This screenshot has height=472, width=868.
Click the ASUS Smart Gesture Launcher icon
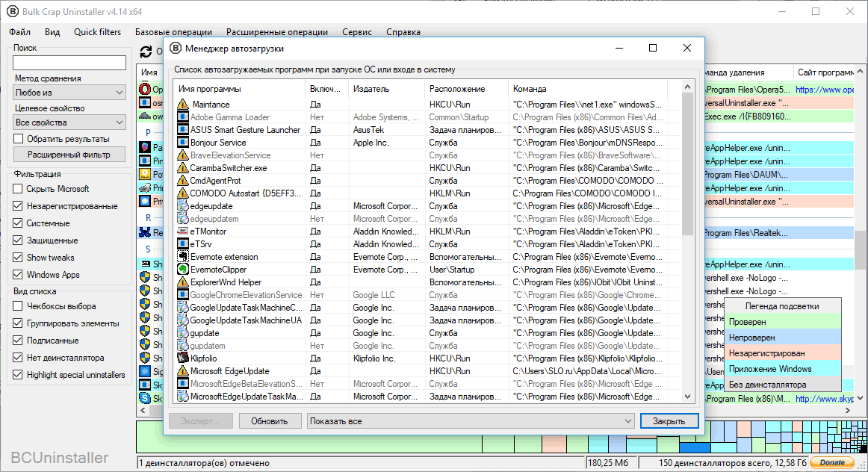coord(183,130)
